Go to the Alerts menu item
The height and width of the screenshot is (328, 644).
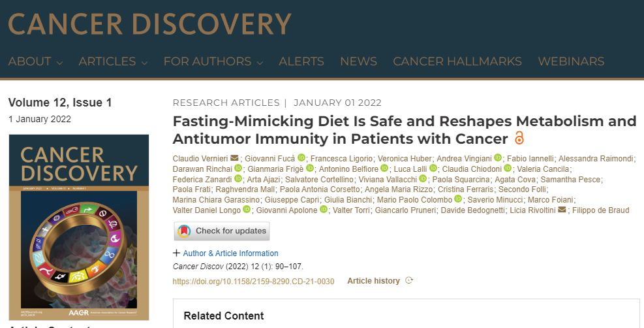click(x=301, y=61)
